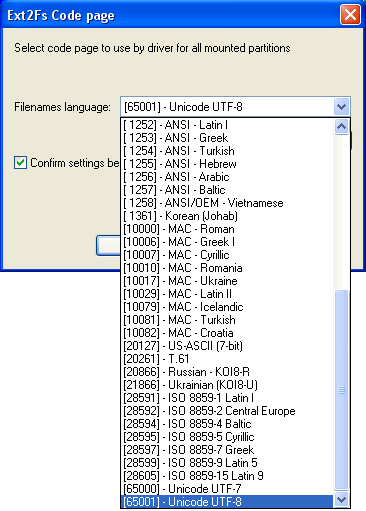Pick [1257] ANSI - Baltic
The height and width of the screenshot is (511, 366).
227,190
